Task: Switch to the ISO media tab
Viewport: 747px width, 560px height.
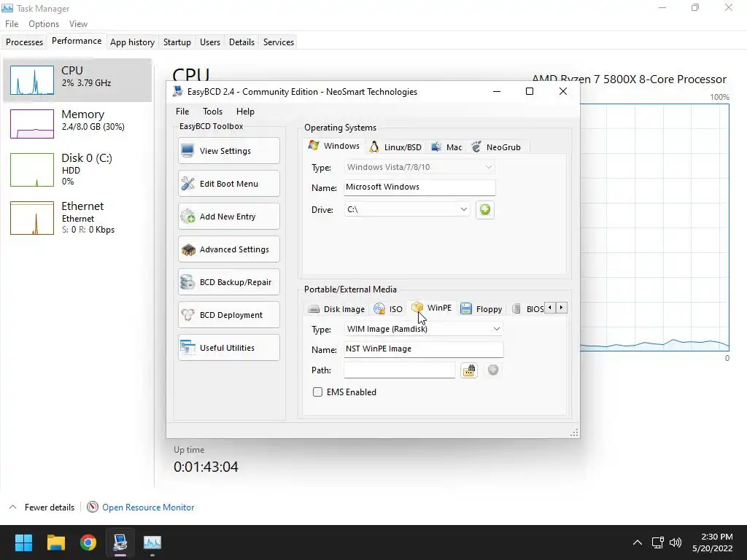Action: click(388, 309)
